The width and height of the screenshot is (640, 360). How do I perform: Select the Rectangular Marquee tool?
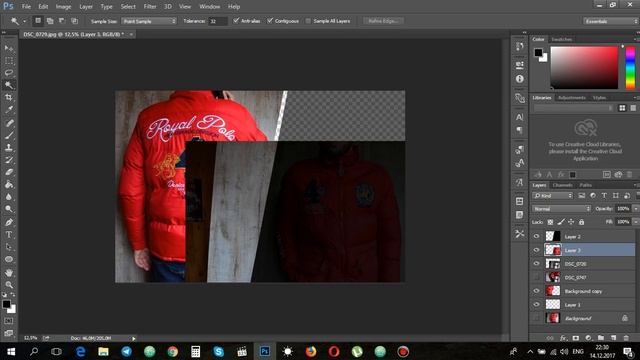tap(9, 61)
